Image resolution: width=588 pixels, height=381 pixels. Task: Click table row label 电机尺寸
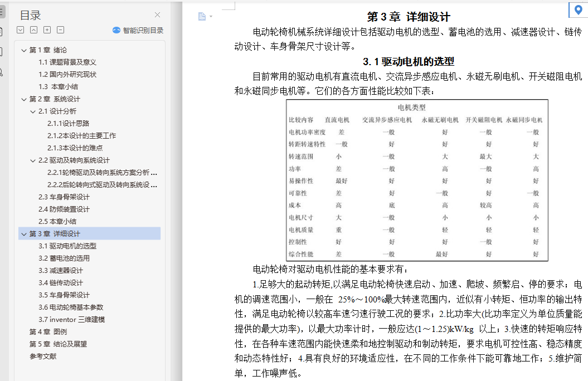[301, 218]
